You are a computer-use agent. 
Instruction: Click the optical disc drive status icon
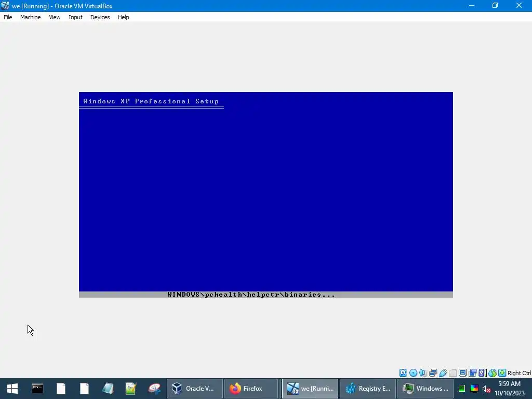point(413,373)
